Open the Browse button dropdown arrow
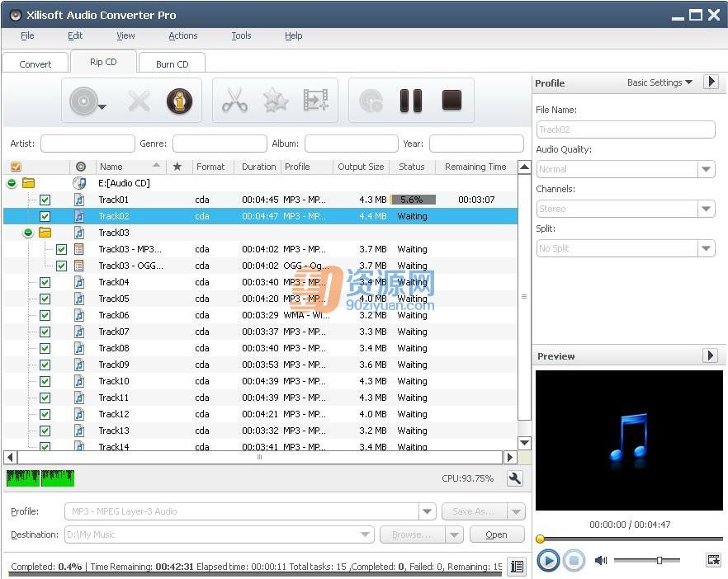Screen dimensions: 728x579 click(x=454, y=534)
